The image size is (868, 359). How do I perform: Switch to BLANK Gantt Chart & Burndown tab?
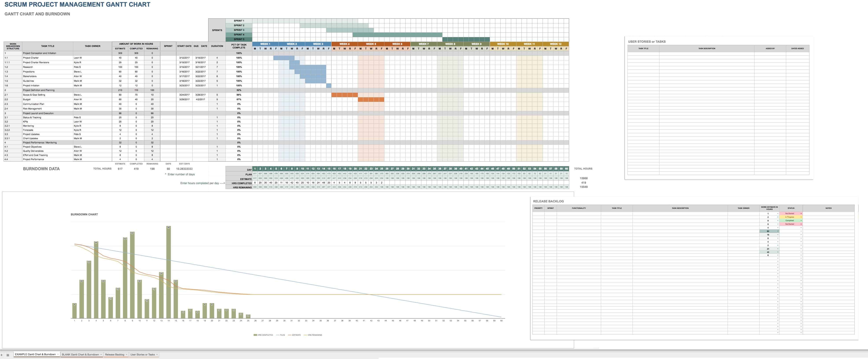click(x=80, y=354)
